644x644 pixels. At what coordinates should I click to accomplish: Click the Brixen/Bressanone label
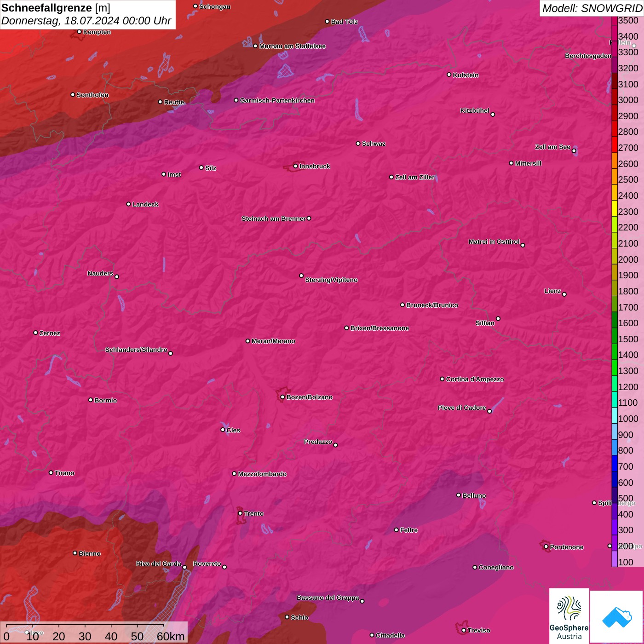coord(379,328)
